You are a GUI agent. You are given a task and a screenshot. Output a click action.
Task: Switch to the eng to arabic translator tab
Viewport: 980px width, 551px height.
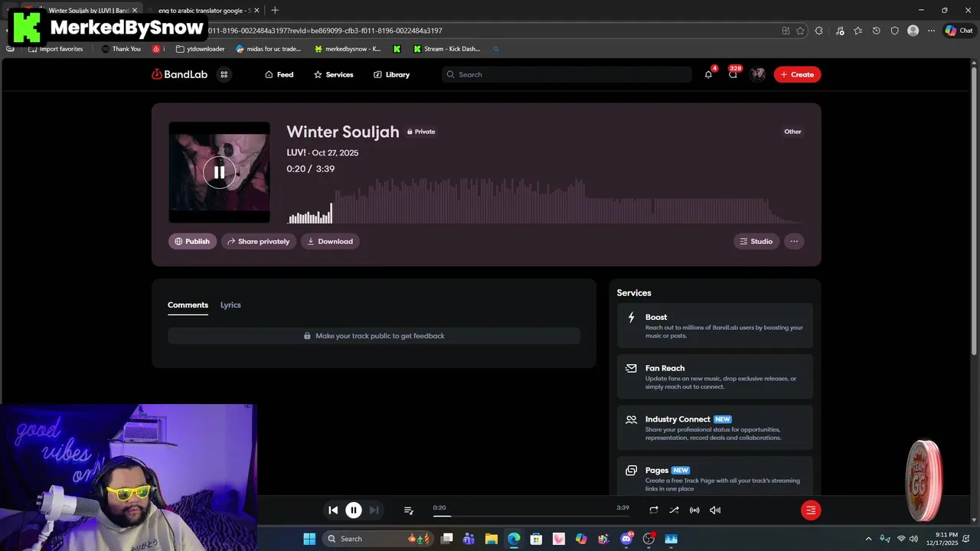pos(203,11)
